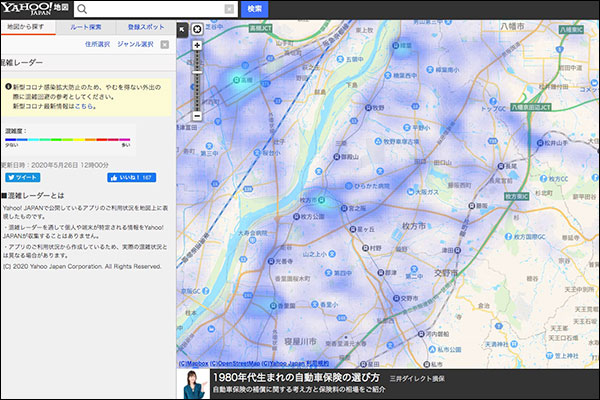Click the current location compass icon

coord(196,29)
